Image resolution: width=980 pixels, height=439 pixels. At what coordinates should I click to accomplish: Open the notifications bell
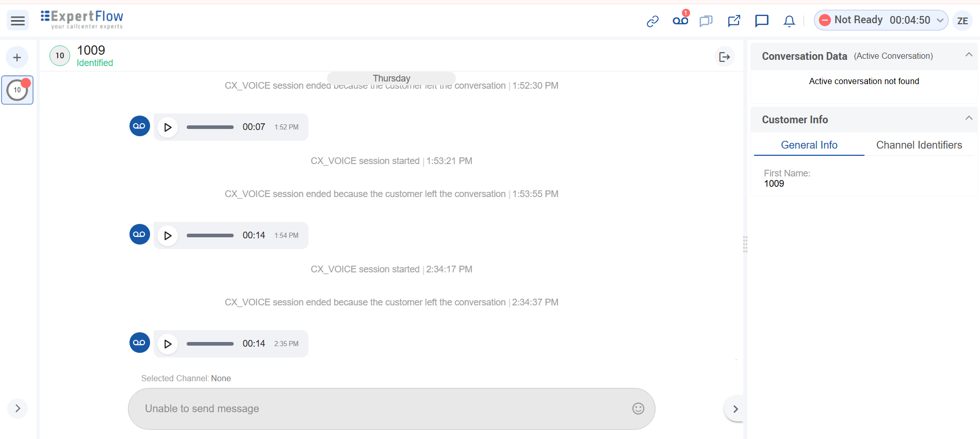tap(789, 21)
